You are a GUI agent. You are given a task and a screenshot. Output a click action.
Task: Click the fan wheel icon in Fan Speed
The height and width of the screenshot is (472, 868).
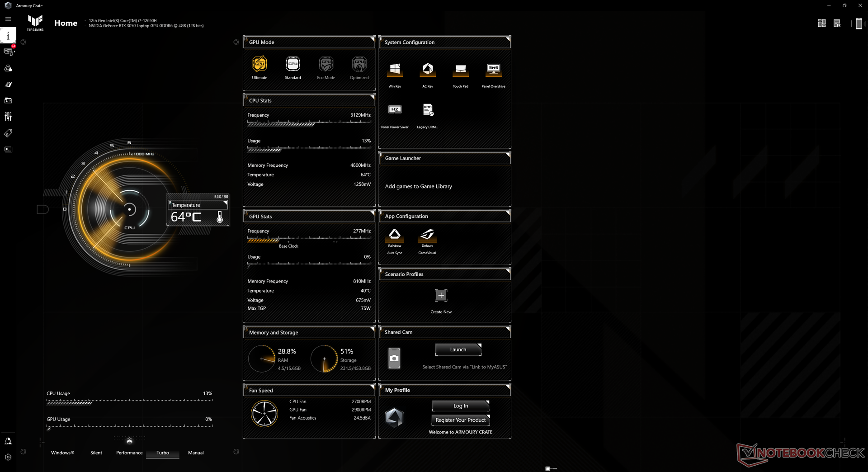(x=264, y=413)
